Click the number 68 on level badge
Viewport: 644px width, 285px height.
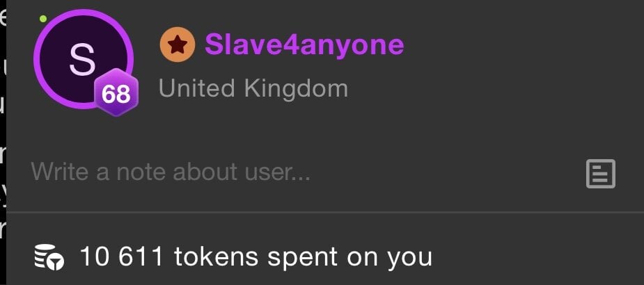click(116, 95)
